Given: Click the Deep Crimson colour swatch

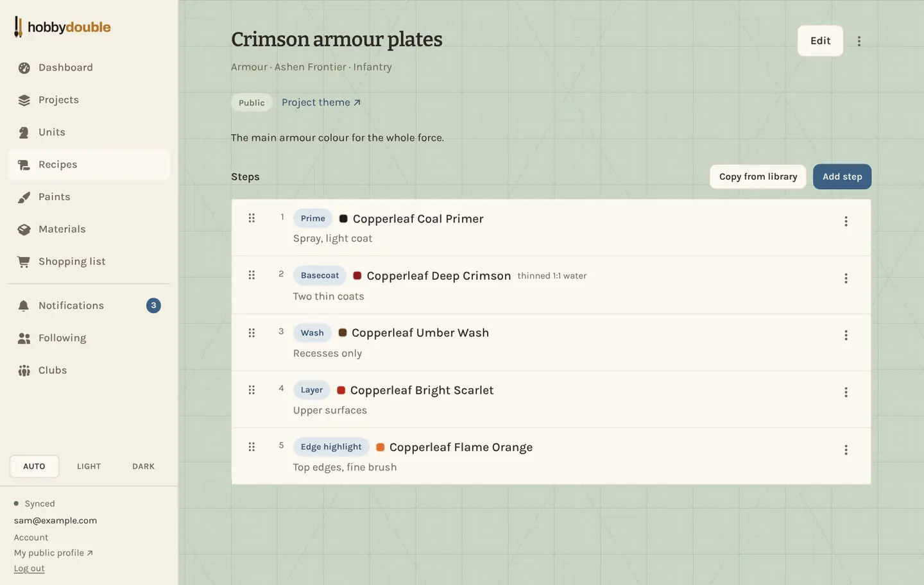Looking at the screenshot, I should pyautogui.click(x=357, y=276).
